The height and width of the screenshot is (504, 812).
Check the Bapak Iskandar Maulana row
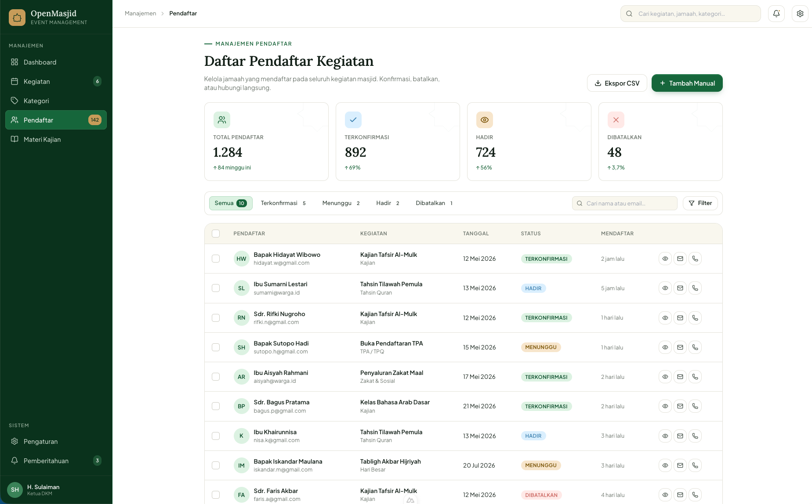coord(216,465)
